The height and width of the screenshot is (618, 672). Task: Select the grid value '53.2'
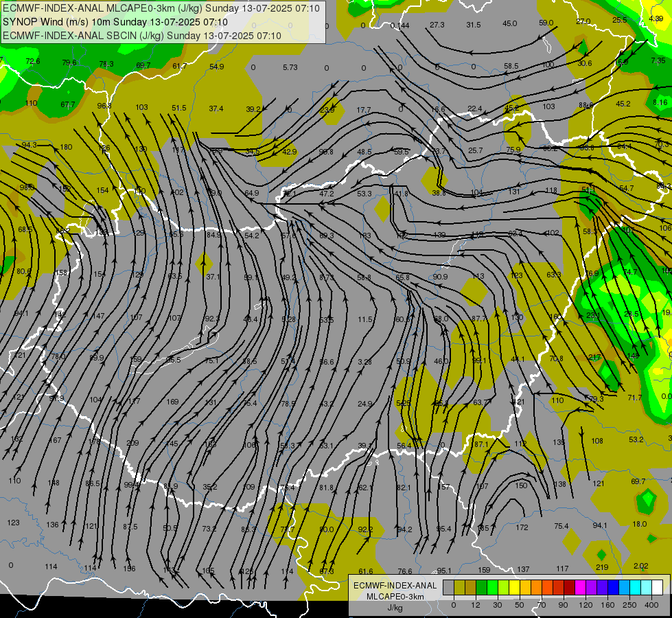coord(636,439)
